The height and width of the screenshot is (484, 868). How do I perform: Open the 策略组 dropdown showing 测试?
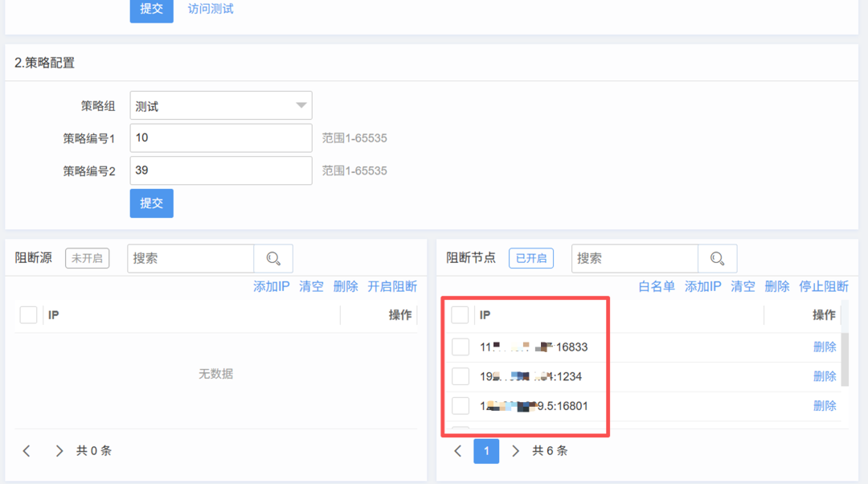tap(221, 105)
